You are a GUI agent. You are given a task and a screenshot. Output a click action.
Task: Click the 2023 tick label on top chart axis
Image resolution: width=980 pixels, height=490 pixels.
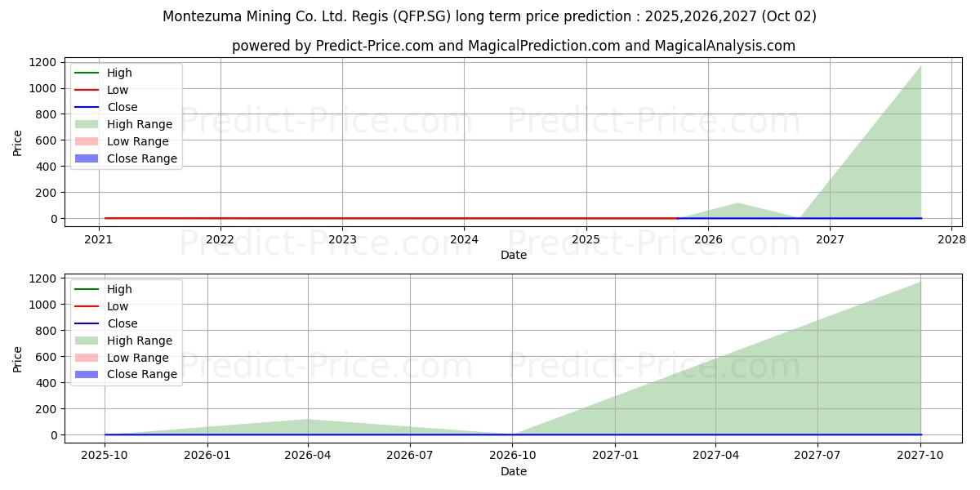coord(342,239)
